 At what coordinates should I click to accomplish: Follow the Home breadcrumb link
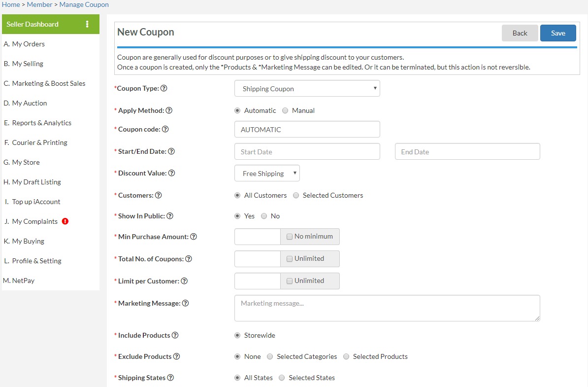[11, 4]
